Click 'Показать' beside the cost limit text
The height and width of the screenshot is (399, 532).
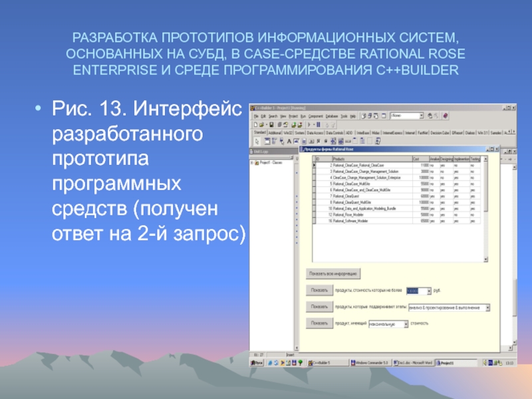319,291
